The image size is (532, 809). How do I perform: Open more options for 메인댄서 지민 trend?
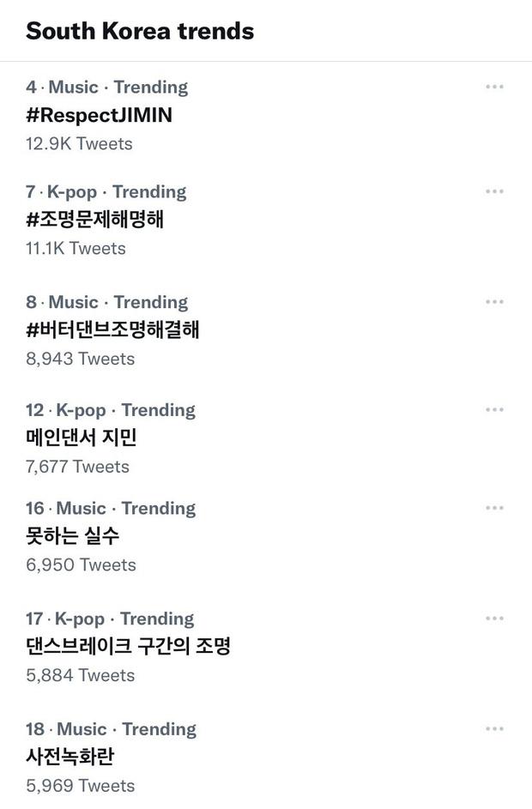coord(494,410)
